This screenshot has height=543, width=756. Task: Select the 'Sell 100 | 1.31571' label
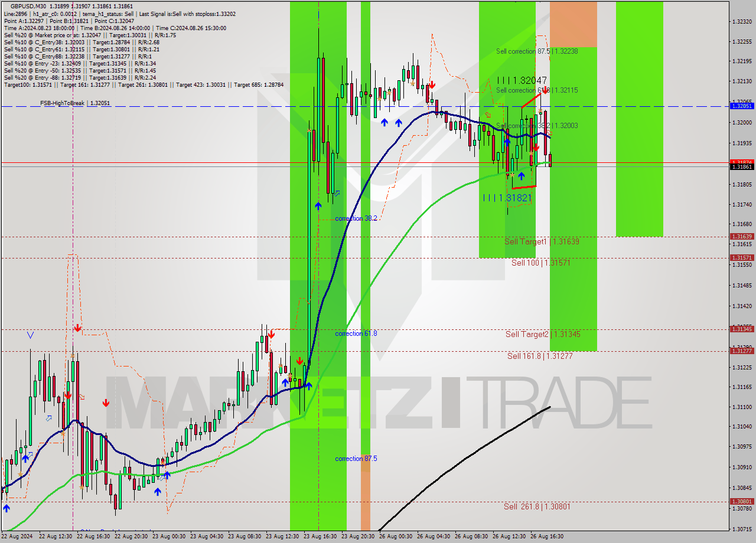point(541,263)
